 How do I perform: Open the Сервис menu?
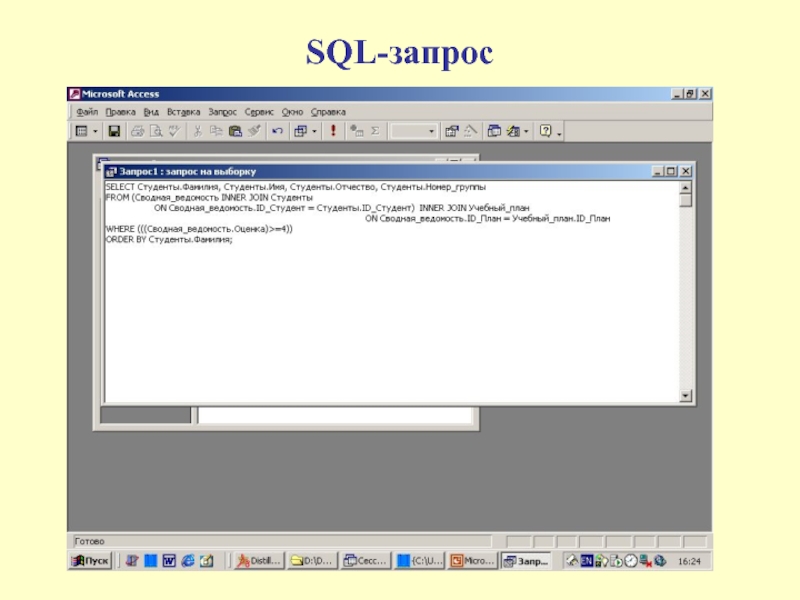tap(259, 112)
